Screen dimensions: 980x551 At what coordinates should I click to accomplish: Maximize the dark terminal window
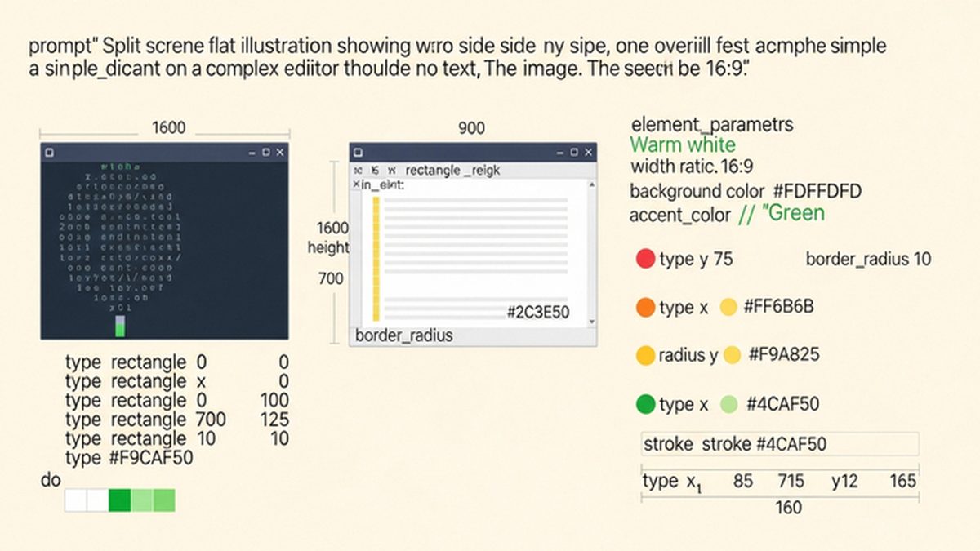[266, 152]
